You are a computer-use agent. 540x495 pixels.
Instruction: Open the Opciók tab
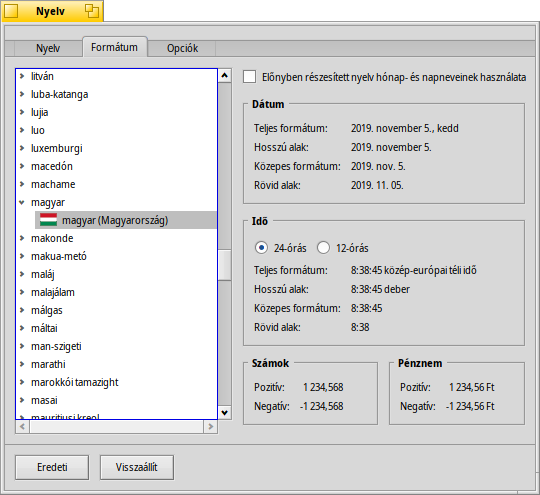(182, 48)
